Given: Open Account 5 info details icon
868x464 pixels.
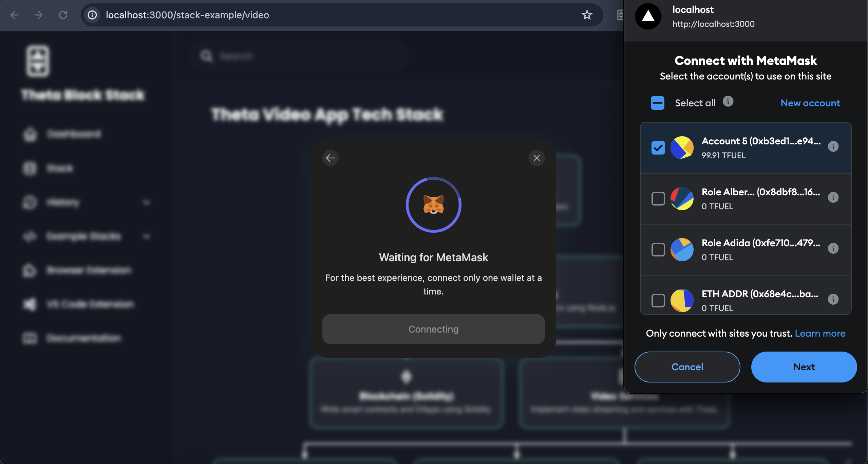Looking at the screenshot, I should [x=833, y=146].
